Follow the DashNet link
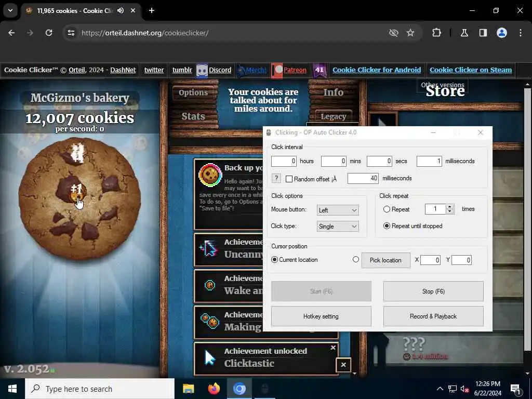The image size is (532, 399). click(123, 70)
